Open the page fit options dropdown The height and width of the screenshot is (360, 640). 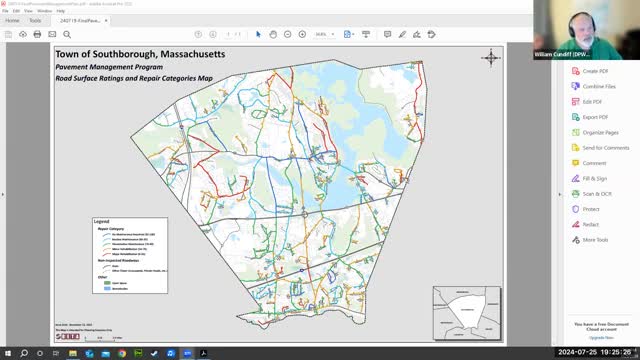[x=349, y=34]
